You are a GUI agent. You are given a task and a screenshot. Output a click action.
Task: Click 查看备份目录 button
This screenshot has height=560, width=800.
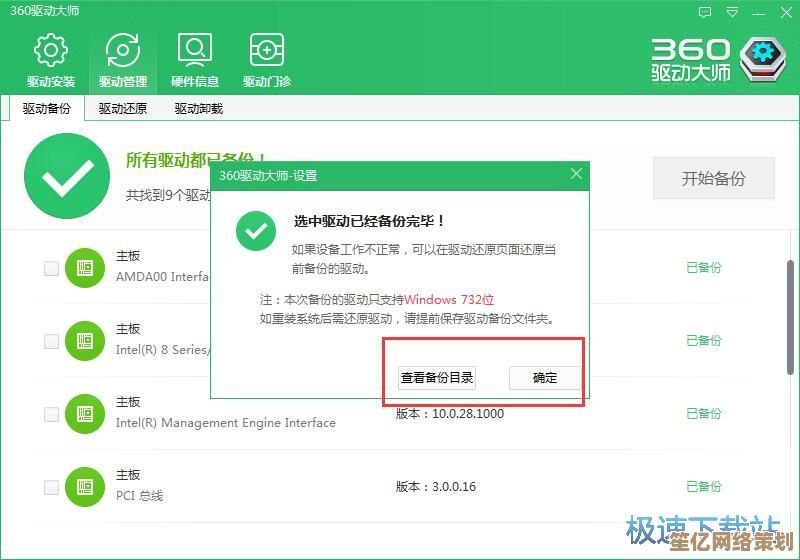pyautogui.click(x=437, y=378)
